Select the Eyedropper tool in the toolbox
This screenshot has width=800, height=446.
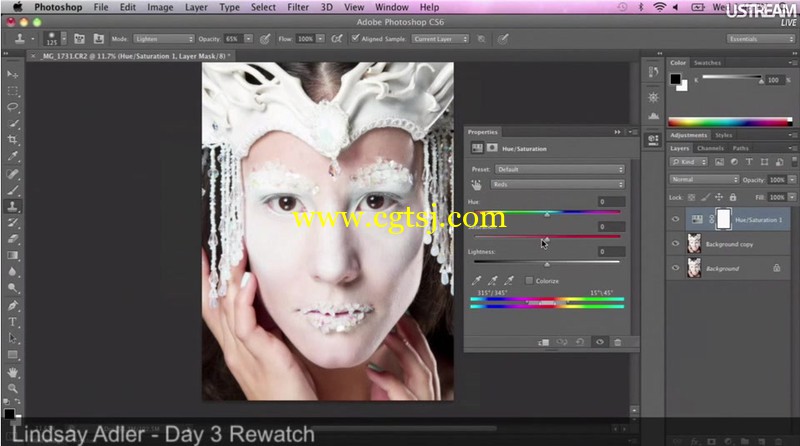[x=13, y=156]
